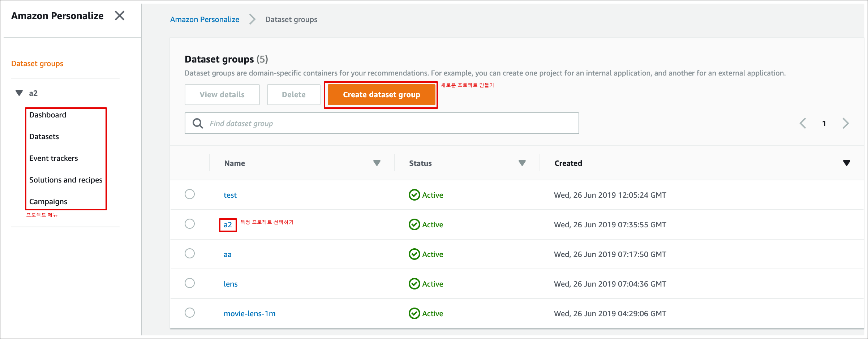Open Datasets in sidebar menu

(x=44, y=137)
